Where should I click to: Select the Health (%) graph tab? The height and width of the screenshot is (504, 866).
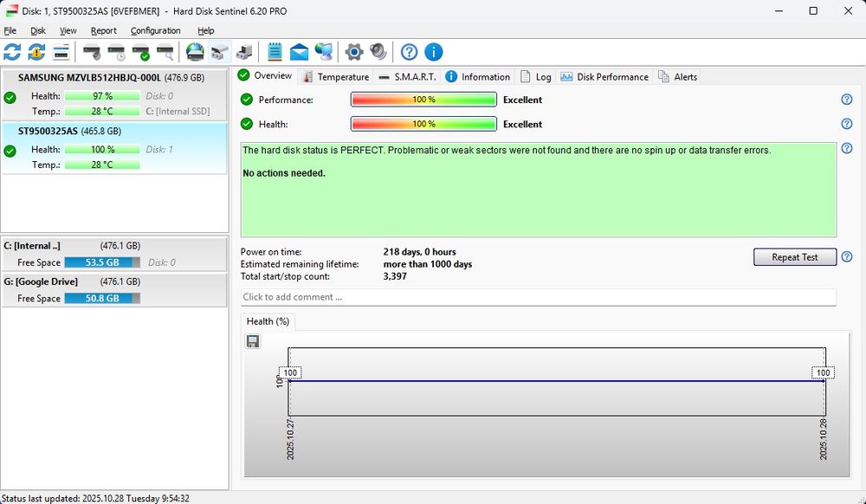(x=268, y=321)
